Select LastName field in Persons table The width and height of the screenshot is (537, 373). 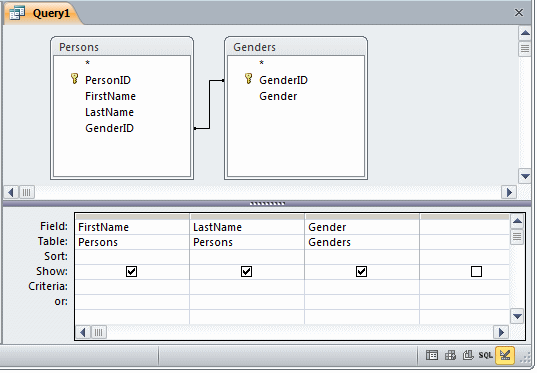click(x=109, y=112)
